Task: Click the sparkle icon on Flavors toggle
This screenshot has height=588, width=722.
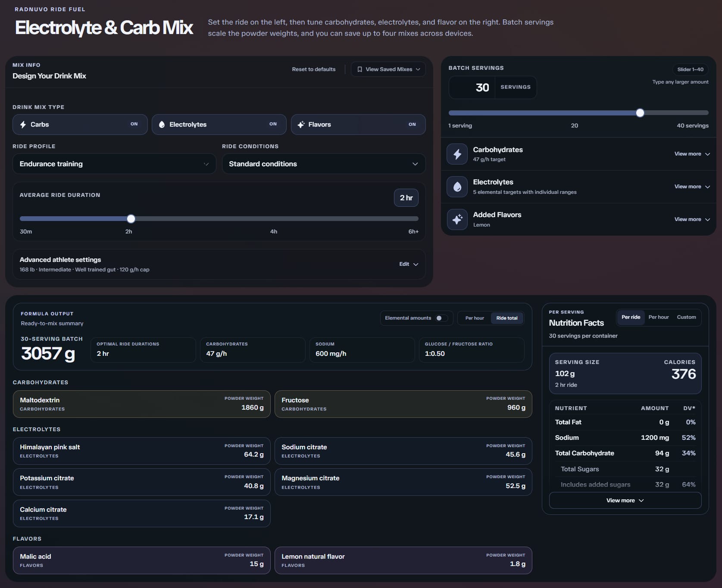Action: tap(301, 124)
